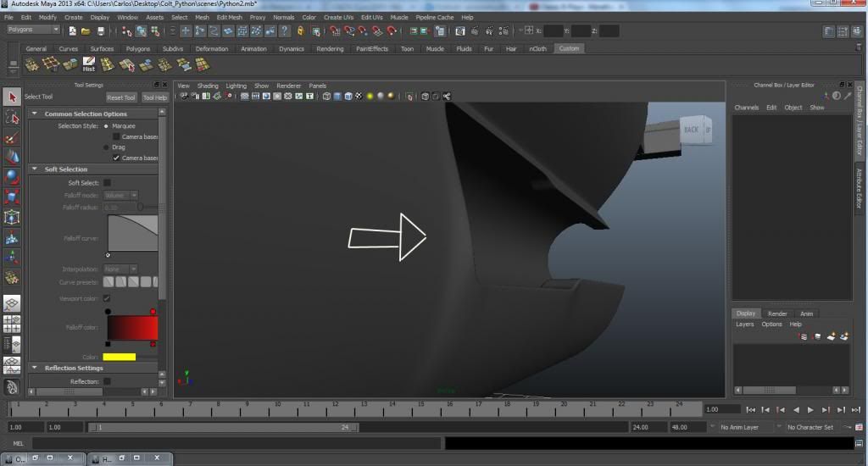Click the Reset Tool button

(x=120, y=97)
